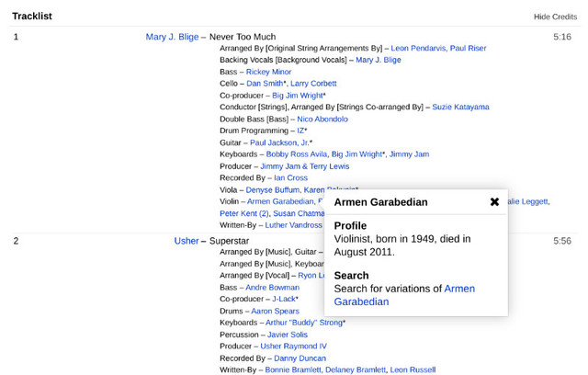Viewport: 588px width, 375px height.
Task: Open the Larry Corbett cello credit
Action: pos(313,84)
